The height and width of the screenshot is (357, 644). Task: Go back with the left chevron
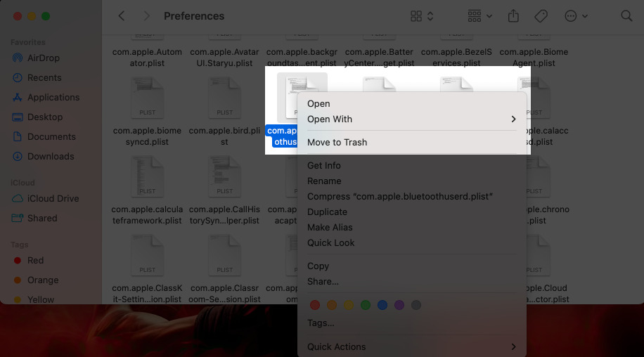click(x=121, y=16)
